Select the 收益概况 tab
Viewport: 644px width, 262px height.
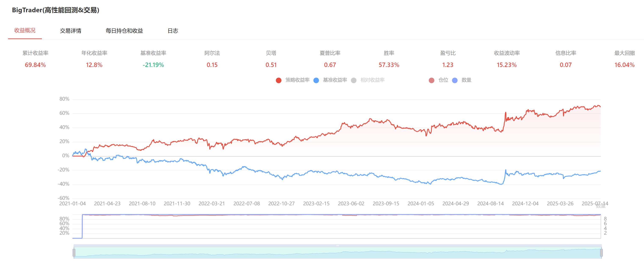click(25, 30)
